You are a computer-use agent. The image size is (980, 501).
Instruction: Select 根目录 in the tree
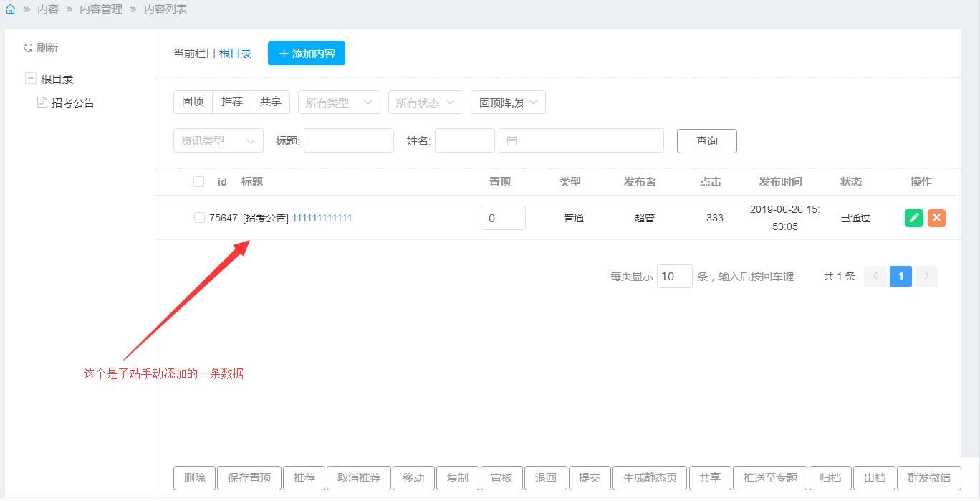point(57,79)
